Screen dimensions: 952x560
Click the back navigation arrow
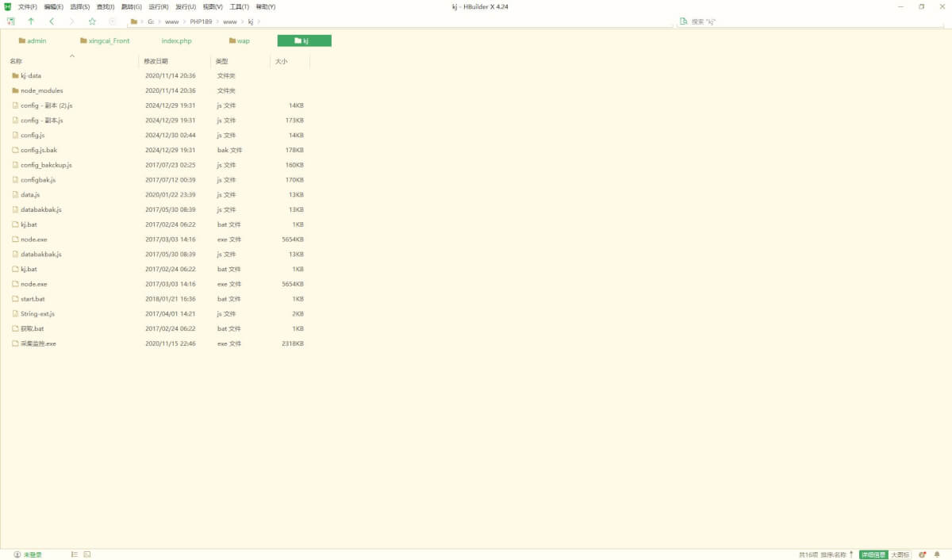(52, 21)
